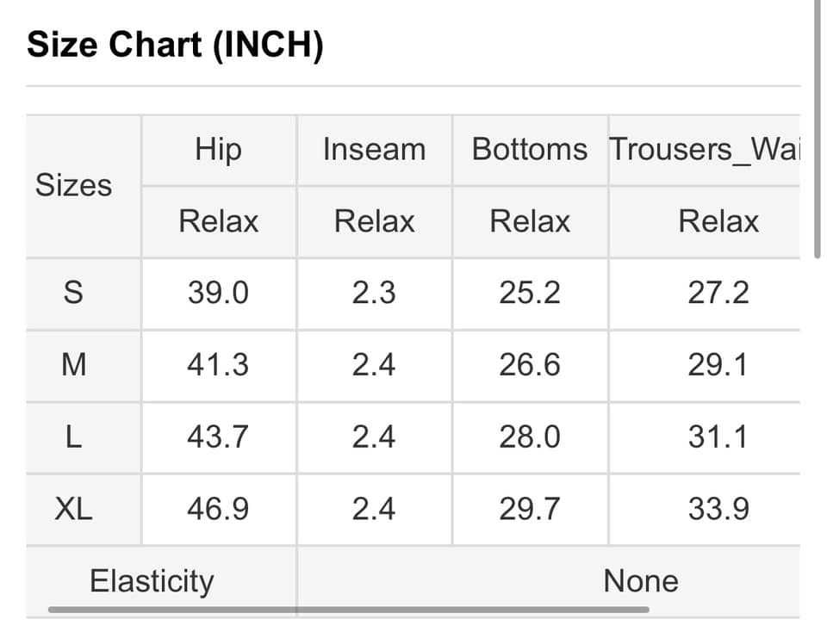Click the L size row label
Image resolution: width=827 pixels, height=644 pixels.
click(73, 437)
